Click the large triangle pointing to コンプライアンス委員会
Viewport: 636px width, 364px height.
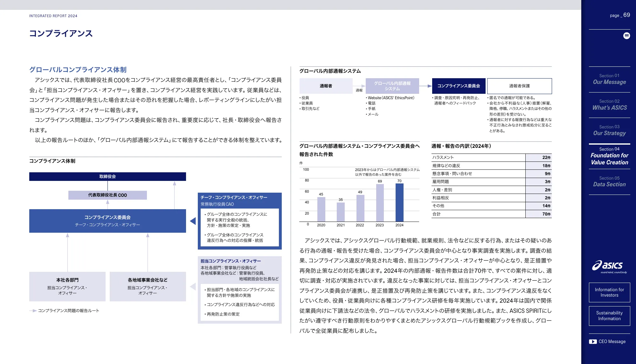pos(193,221)
